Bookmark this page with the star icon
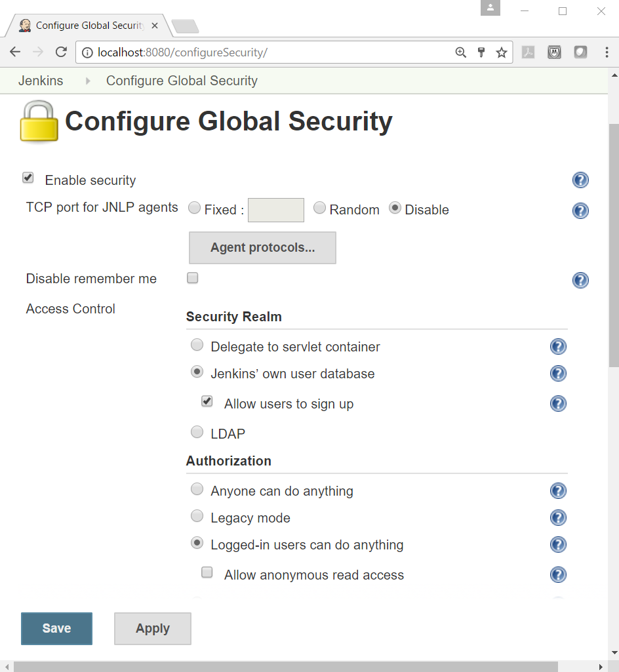Screen dimensions: 619x672 coord(502,52)
